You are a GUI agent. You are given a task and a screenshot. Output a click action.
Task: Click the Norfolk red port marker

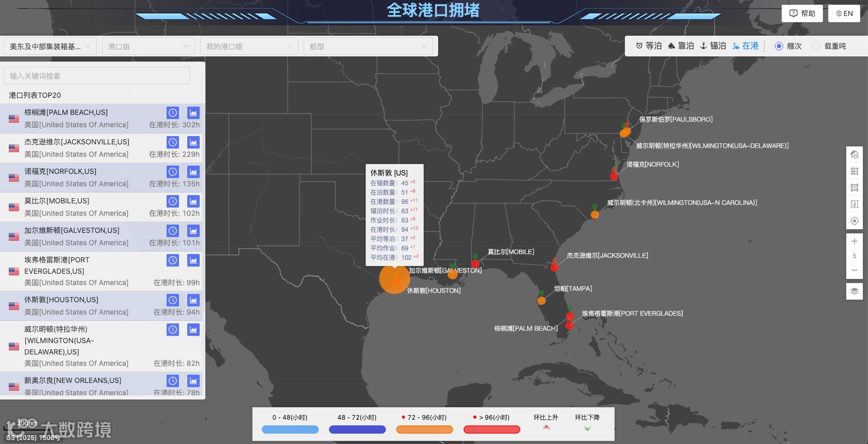(x=614, y=176)
